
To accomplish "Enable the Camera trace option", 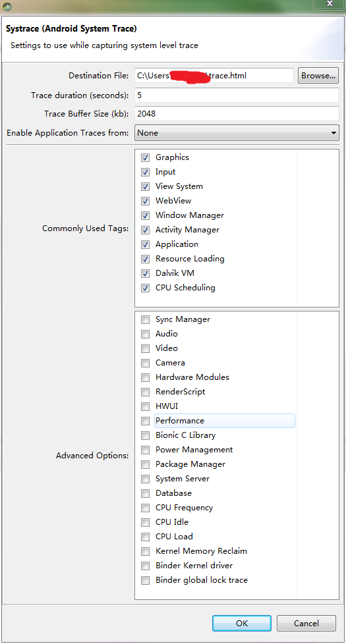I will click(145, 363).
